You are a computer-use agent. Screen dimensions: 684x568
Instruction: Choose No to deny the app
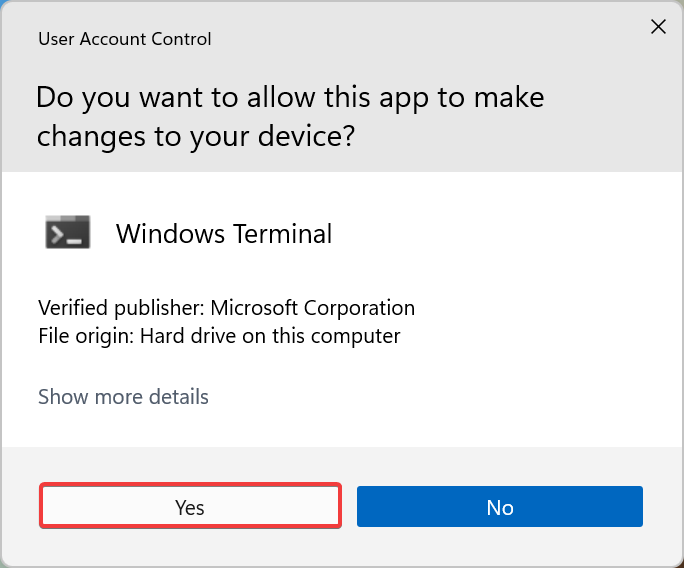pos(499,507)
